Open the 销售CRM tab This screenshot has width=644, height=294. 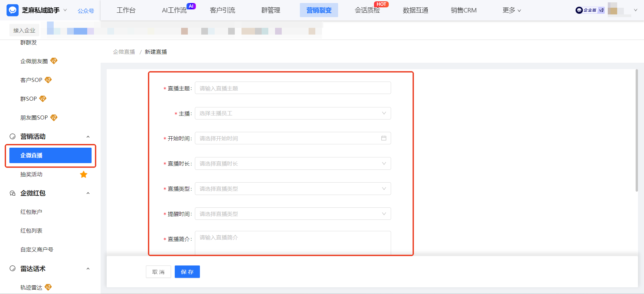[x=464, y=10]
